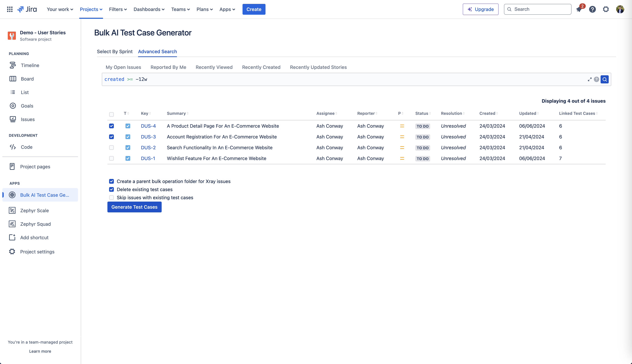
Task: Expand the Dashboards dropdown
Action: (149, 9)
